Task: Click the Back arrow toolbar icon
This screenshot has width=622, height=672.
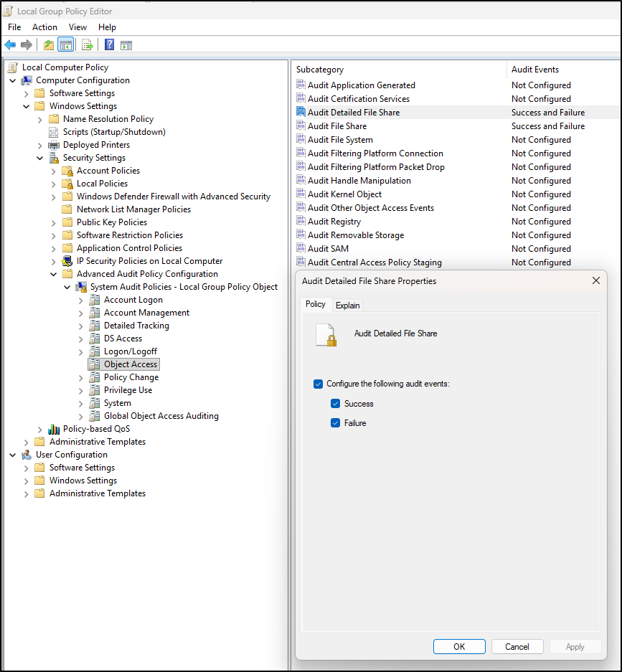Action: click(x=10, y=44)
